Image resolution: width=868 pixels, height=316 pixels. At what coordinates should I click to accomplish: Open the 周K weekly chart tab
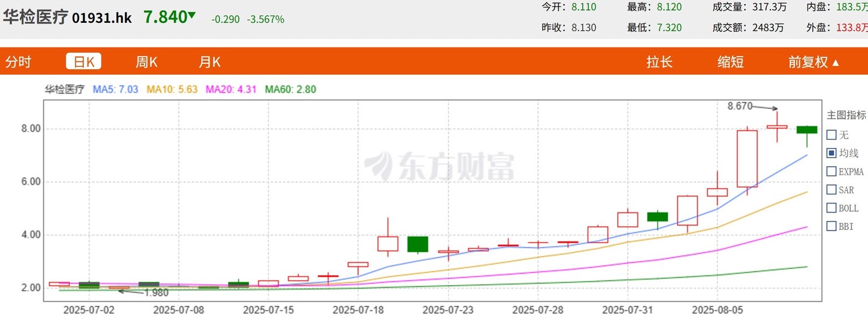(x=146, y=61)
